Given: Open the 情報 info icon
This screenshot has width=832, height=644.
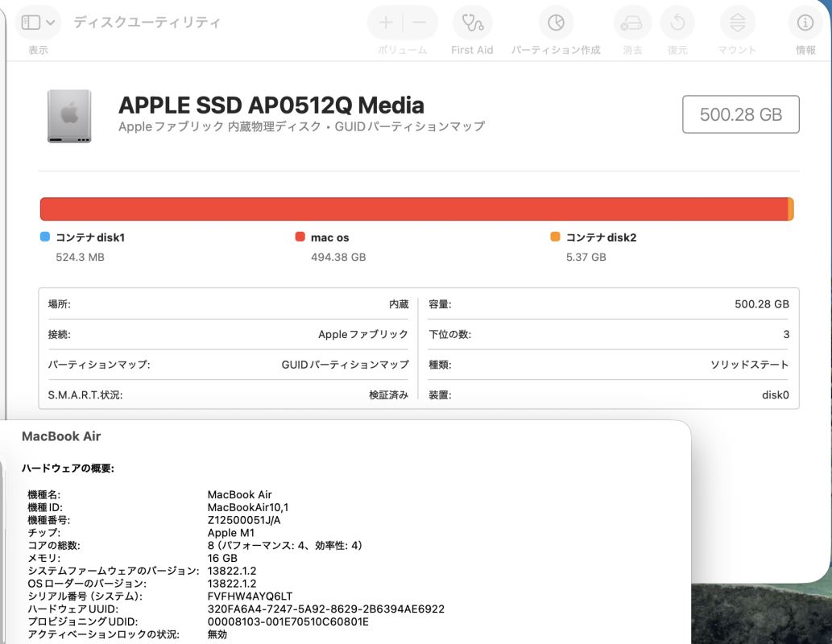Looking at the screenshot, I should click(x=805, y=23).
